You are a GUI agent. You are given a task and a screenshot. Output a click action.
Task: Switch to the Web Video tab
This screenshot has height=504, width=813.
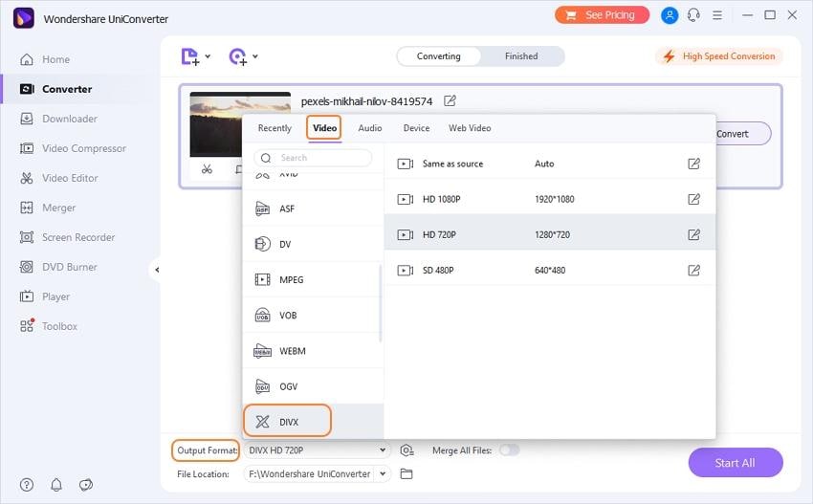[470, 128]
